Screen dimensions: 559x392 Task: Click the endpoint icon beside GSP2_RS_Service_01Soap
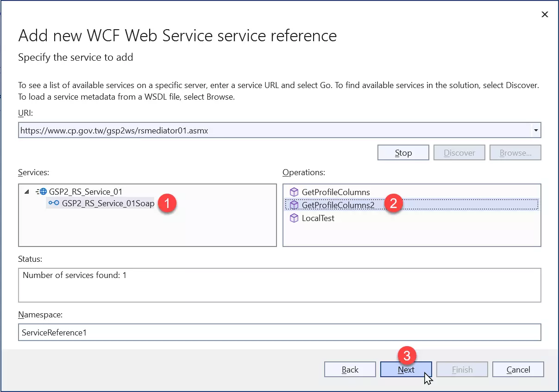pos(54,203)
